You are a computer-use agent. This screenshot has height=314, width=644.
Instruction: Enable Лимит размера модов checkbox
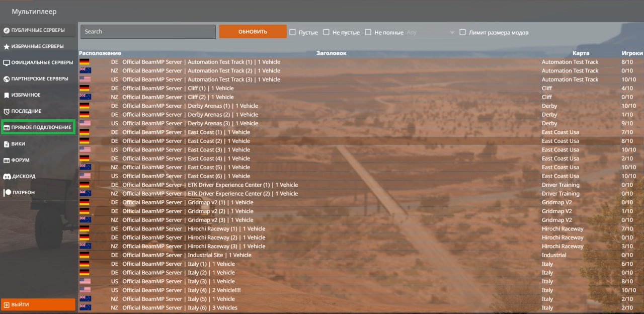click(x=463, y=32)
